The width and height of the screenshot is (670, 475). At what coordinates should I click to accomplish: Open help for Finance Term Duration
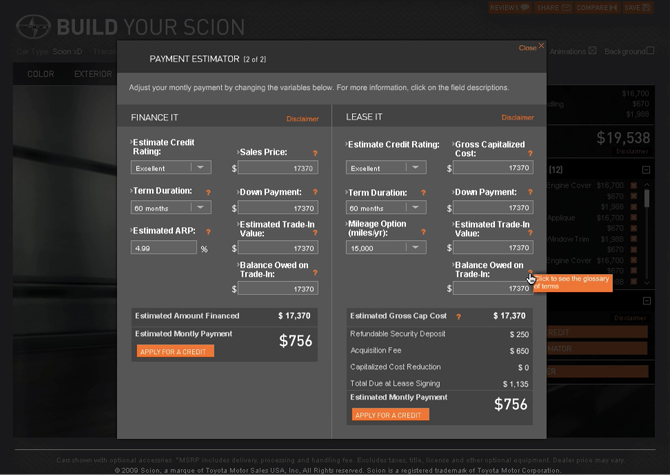(208, 193)
